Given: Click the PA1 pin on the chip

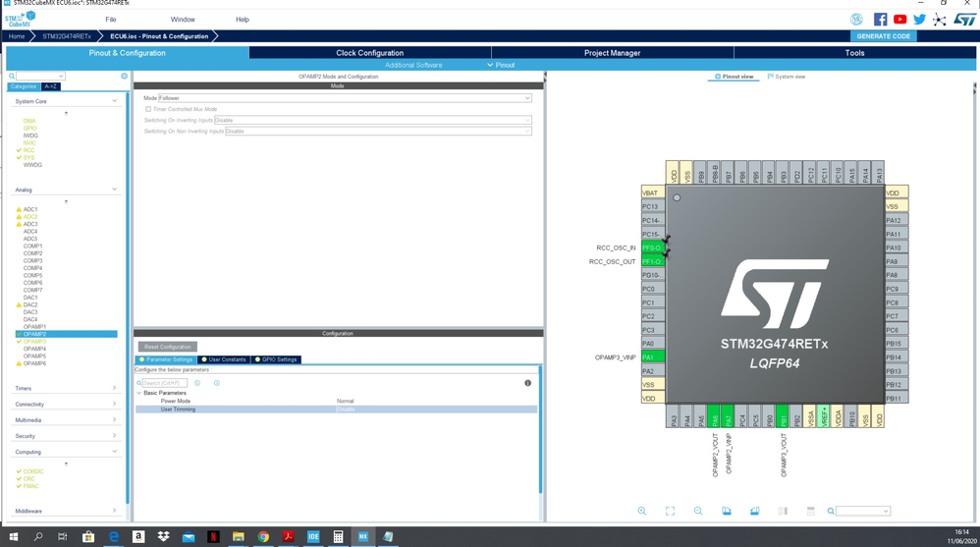Looking at the screenshot, I should pos(652,356).
